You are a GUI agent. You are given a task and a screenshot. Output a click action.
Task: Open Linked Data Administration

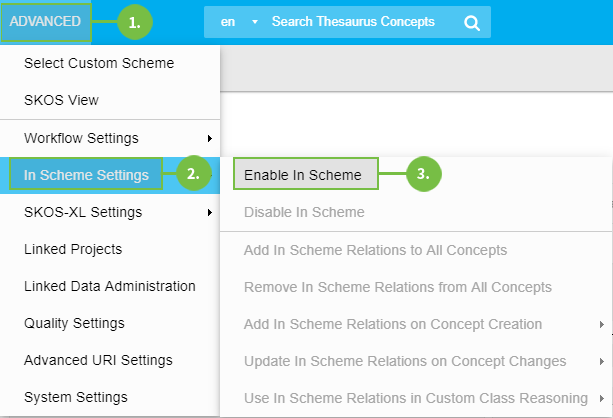[110, 286]
